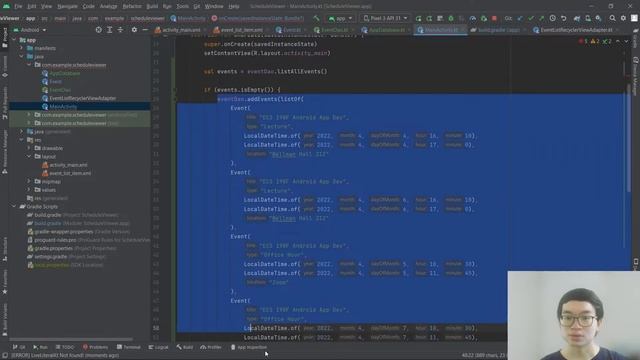The height and width of the screenshot is (360, 640).
Task: Open the Profile app gauge icon
Action: point(473,18)
